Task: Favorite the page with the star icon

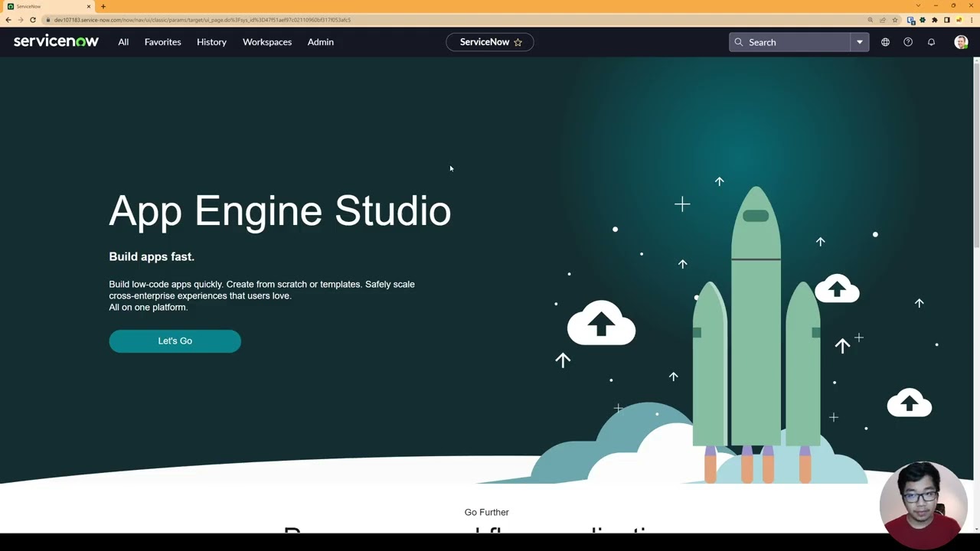Action: point(518,42)
